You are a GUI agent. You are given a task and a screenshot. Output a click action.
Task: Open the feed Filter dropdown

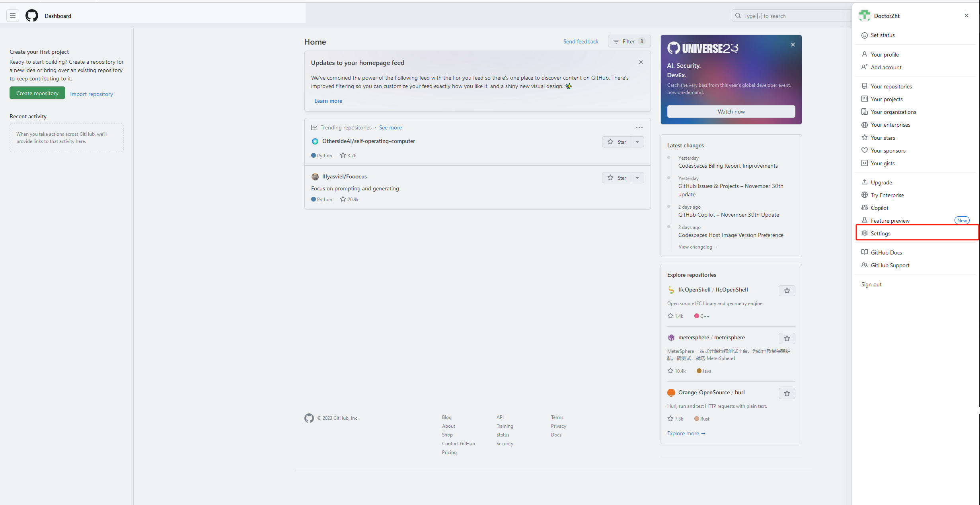(x=629, y=41)
